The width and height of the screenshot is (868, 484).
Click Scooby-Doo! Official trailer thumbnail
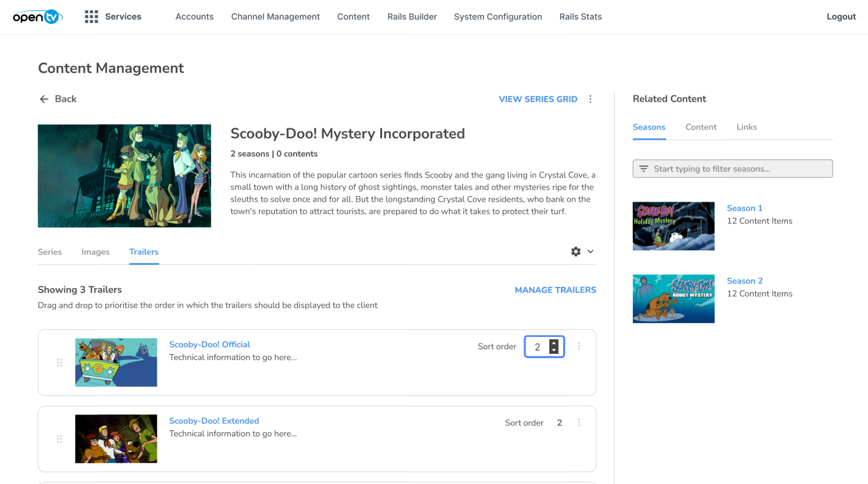coord(116,363)
